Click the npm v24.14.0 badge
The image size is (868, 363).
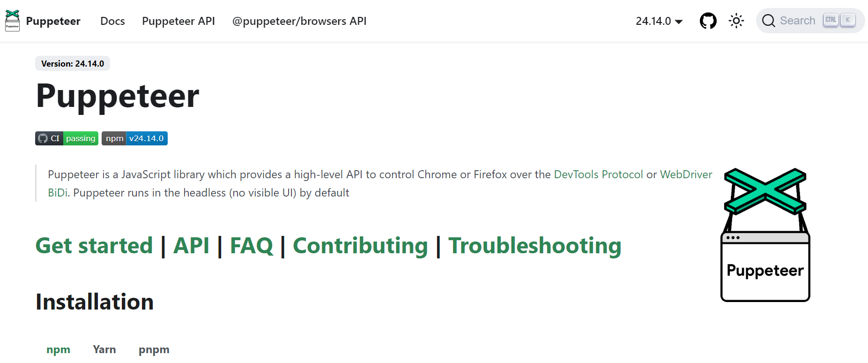[x=134, y=138]
